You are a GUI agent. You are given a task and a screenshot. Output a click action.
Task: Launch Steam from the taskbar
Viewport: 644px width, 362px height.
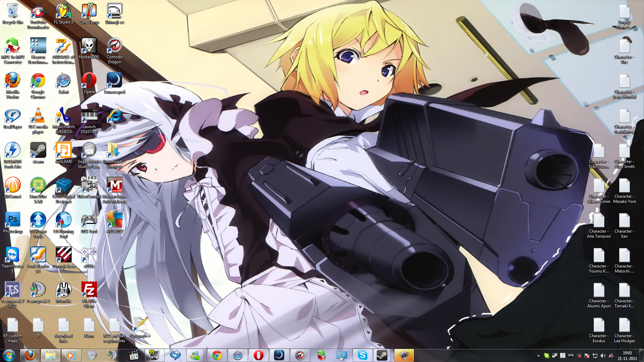pyautogui.click(x=382, y=355)
